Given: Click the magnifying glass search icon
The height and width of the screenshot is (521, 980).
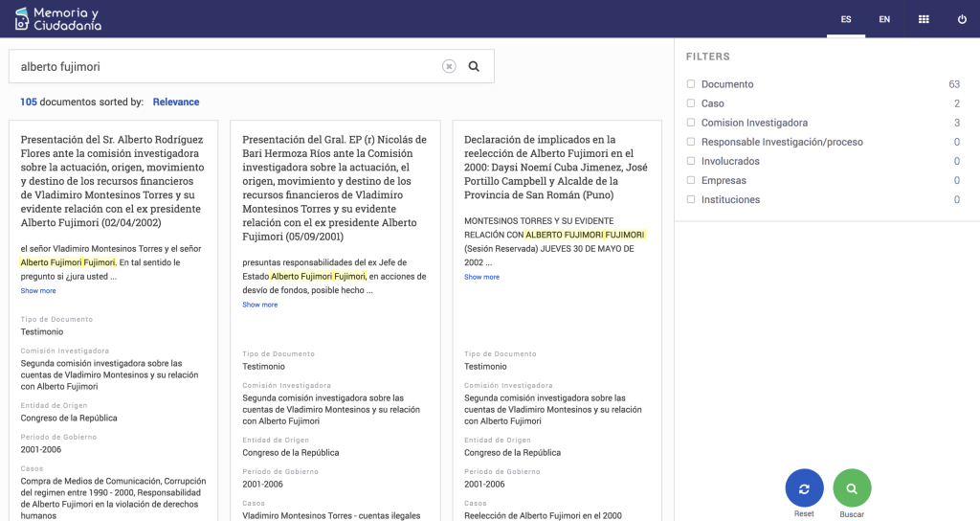Looking at the screenshot, I should click(x=474, y=67).
